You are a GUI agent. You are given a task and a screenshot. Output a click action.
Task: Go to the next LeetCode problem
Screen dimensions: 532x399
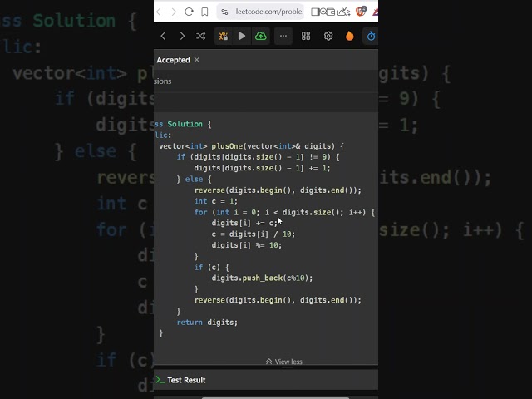pos(182,36)
